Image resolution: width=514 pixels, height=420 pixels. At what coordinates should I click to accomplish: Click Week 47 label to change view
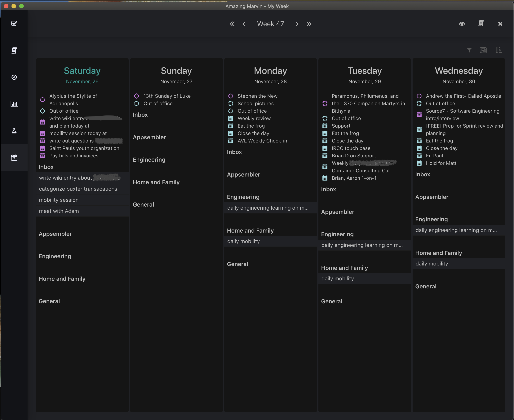270,24
